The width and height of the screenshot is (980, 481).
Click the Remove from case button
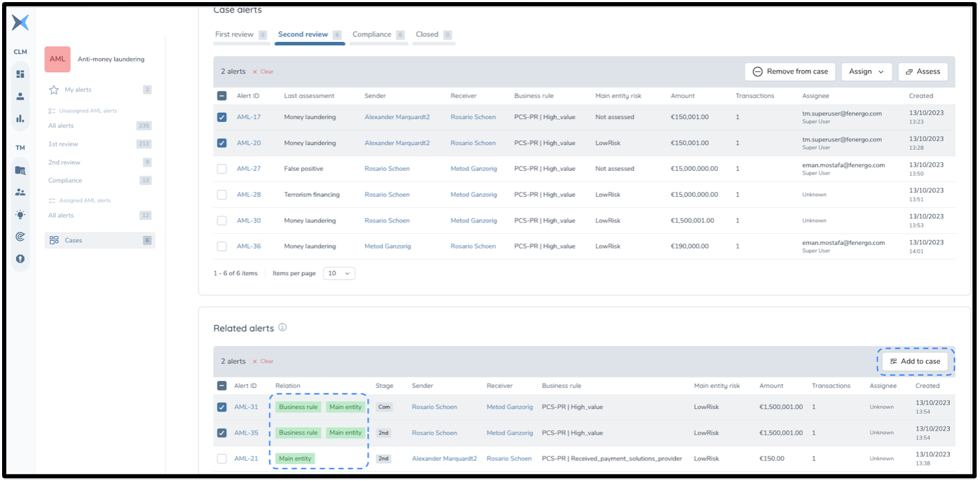789,71
